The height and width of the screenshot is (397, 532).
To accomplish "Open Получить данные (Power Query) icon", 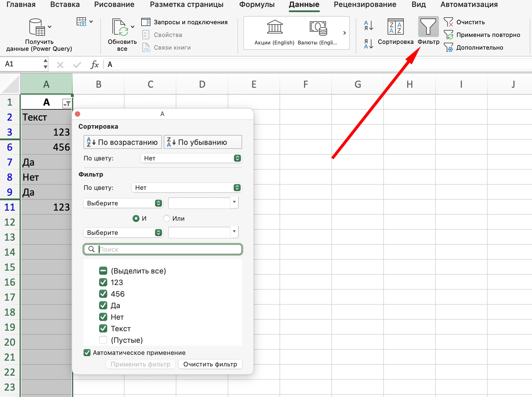I will tap(37, 28).
